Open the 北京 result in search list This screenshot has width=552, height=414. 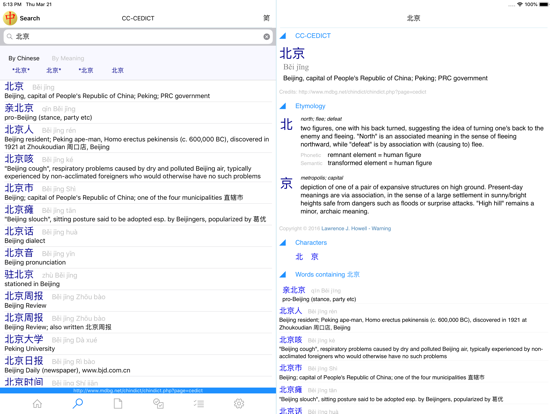tap(138, 91)
